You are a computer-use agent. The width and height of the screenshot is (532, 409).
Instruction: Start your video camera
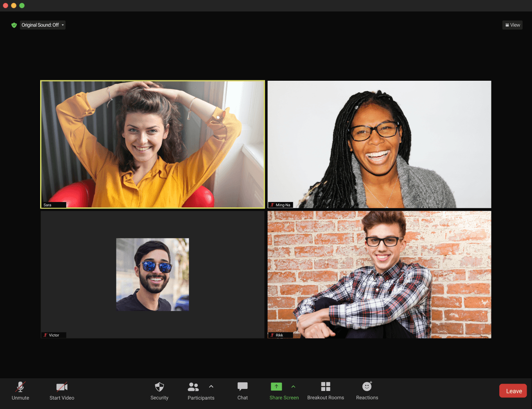61,391
